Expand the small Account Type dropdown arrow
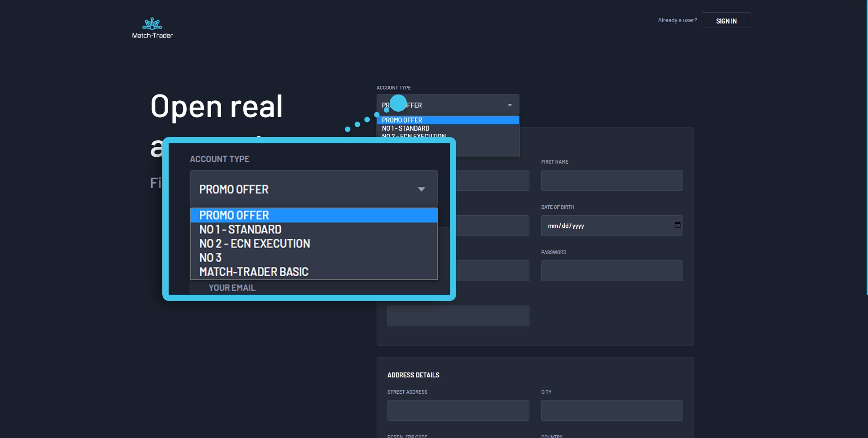The image size is (868, 438). click(x=509, y=105)
